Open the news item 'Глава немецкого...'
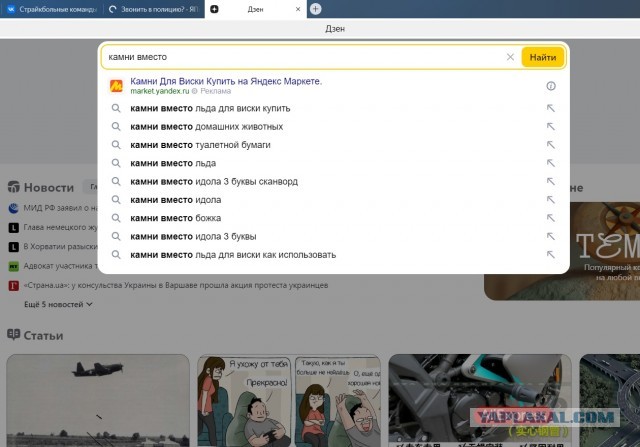640x447 pixels. pyautogui.click(x=60, y=227)
